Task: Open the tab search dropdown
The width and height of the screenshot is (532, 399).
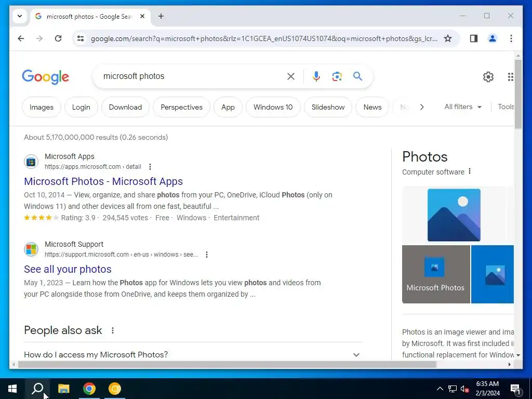Action: pyautogui.click(x=20, y=16)
